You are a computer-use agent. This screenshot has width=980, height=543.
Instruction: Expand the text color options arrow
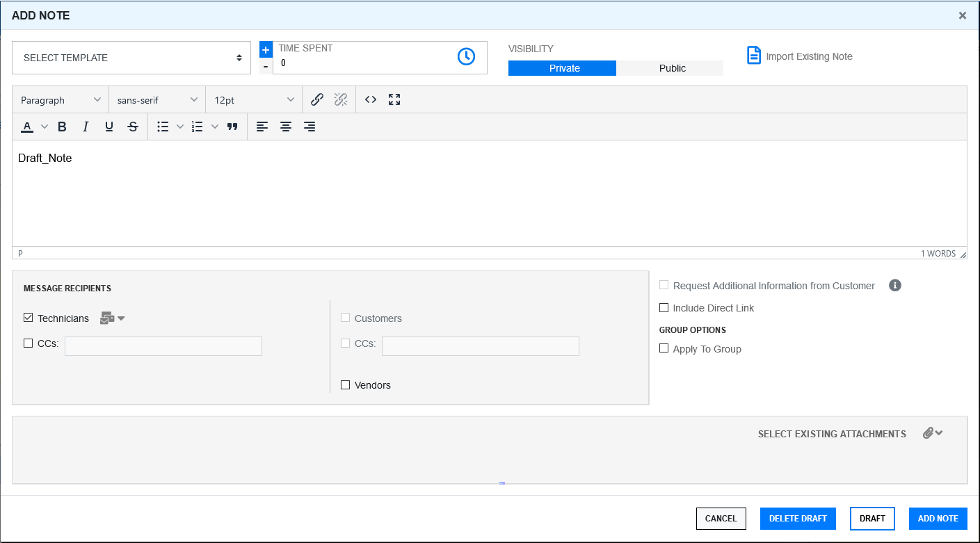pos(45,127)
